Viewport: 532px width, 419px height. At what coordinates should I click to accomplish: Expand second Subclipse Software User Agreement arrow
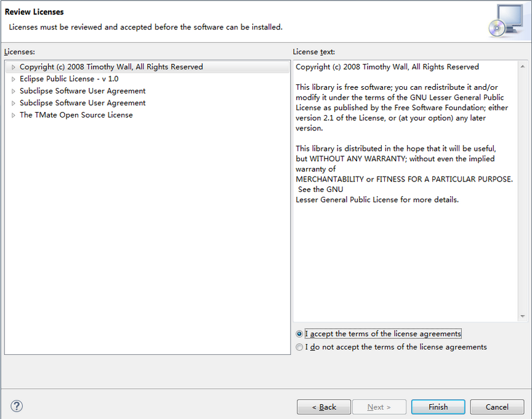(x=13, y=103)
